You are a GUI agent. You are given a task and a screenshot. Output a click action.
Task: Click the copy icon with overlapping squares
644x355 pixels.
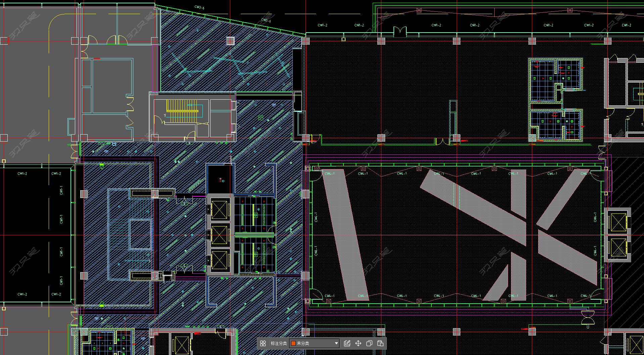[x=369, y=343]
